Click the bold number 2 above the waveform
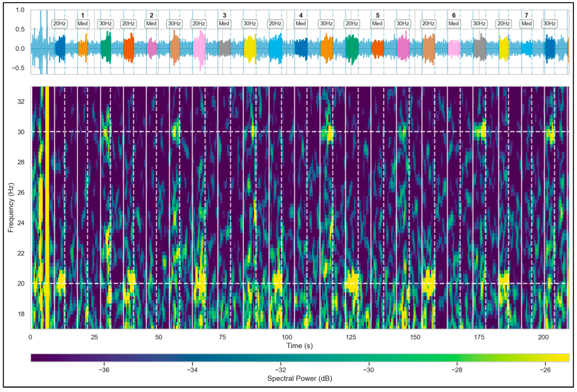The image size is (577, 392). pyautogui.click(x=151, y=15)
